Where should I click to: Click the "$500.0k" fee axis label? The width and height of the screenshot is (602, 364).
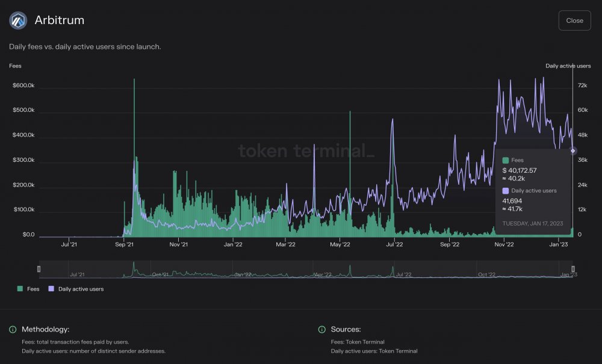point(23,110)
